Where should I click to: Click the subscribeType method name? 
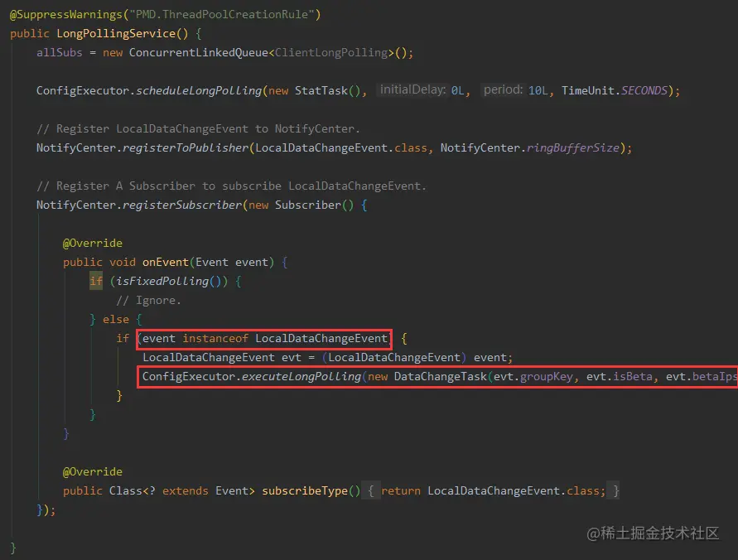(305, 490)
